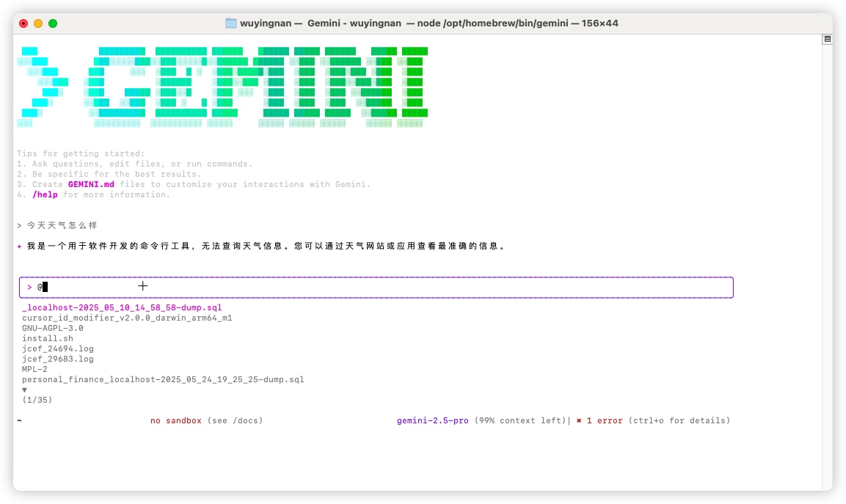
Task: Click the red error cross icon
Action: tap(579, 420)
